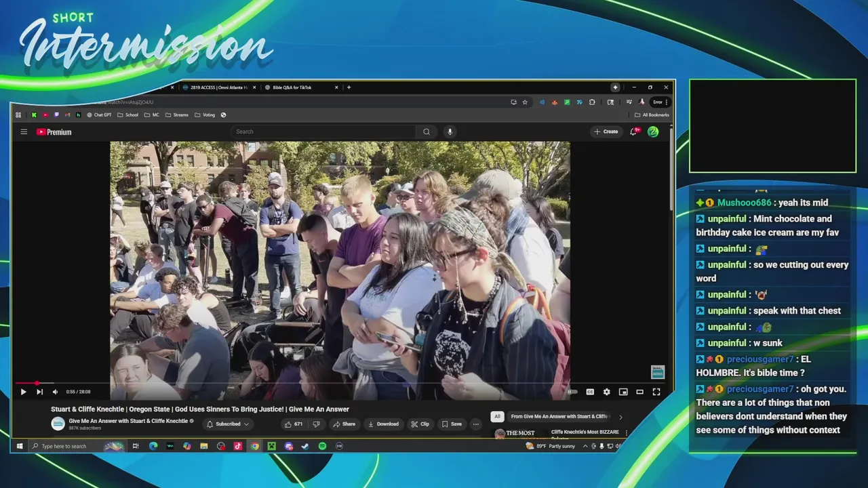Click the info card icon on video
The width and height of the screenshot is (868, 488).
(658, 372)
